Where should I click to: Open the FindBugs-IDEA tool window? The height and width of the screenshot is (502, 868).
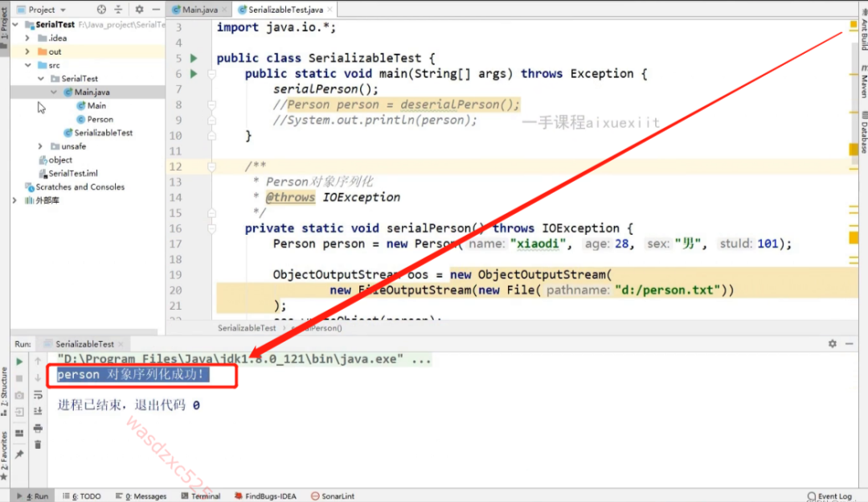point(265,496)
